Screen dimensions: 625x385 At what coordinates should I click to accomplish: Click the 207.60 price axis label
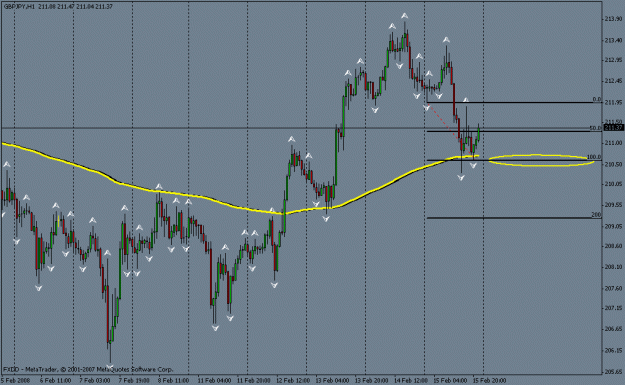[x=614, y=288]
